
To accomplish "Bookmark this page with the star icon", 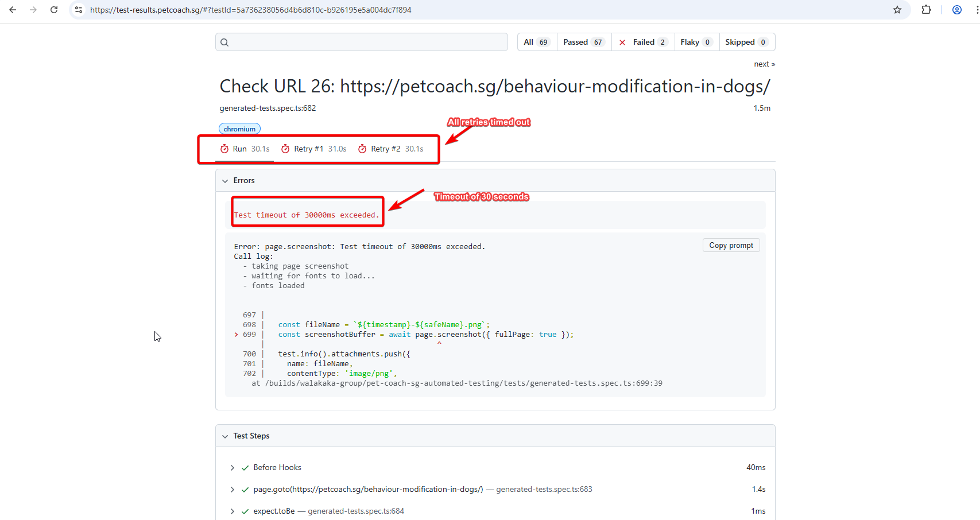I will 897,10.
